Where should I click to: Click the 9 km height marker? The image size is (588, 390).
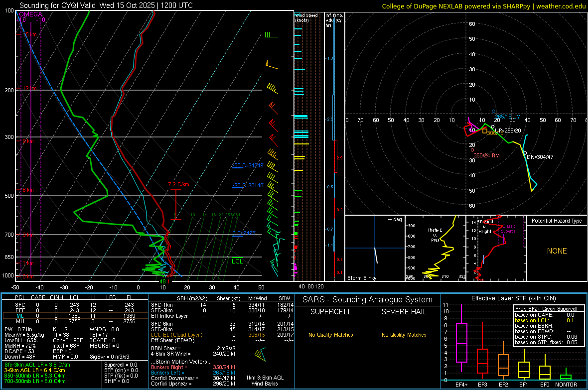point(28,141)
